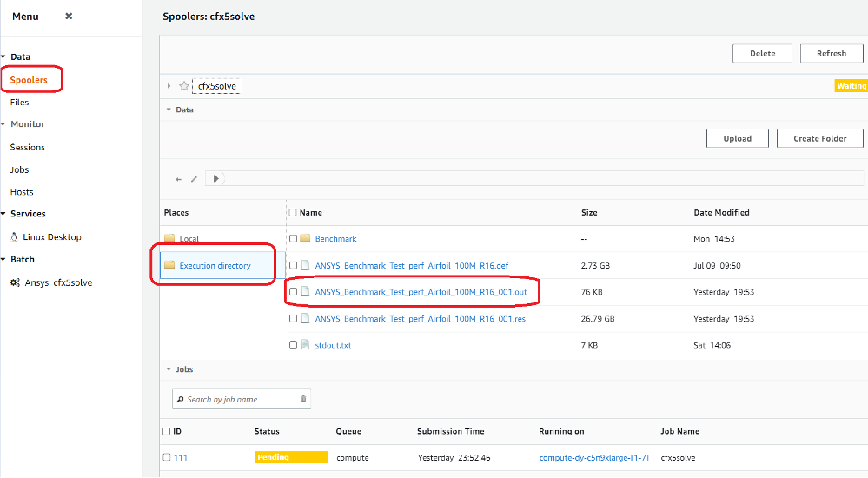Open the Spoolers menu item
The image size is (868, 478).
[29, 80]
